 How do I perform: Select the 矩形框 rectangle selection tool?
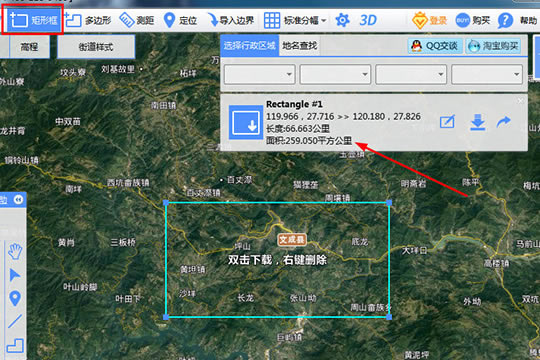33,20
